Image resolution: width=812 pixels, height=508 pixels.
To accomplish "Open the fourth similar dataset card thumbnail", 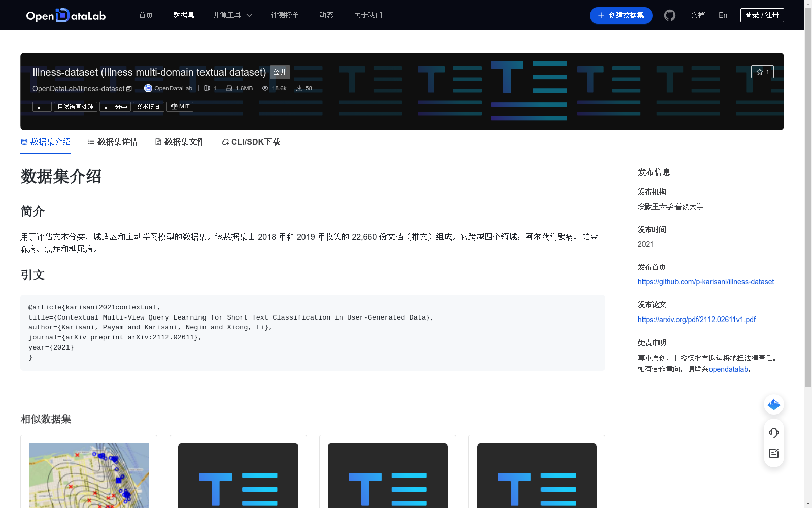I will 537,475.
